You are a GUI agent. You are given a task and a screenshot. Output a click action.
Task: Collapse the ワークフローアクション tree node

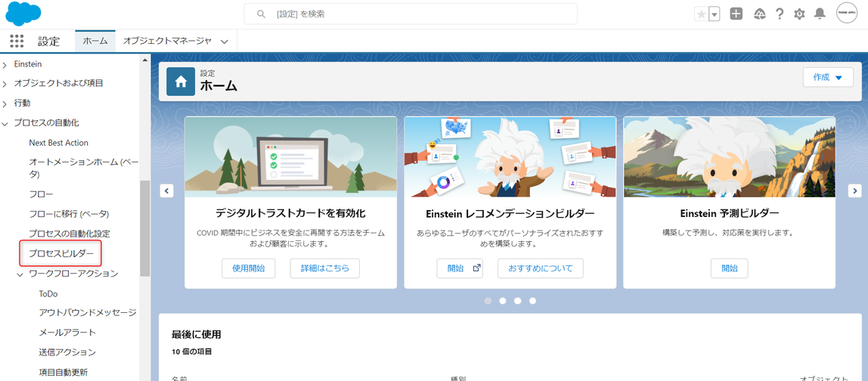[20, 274]
